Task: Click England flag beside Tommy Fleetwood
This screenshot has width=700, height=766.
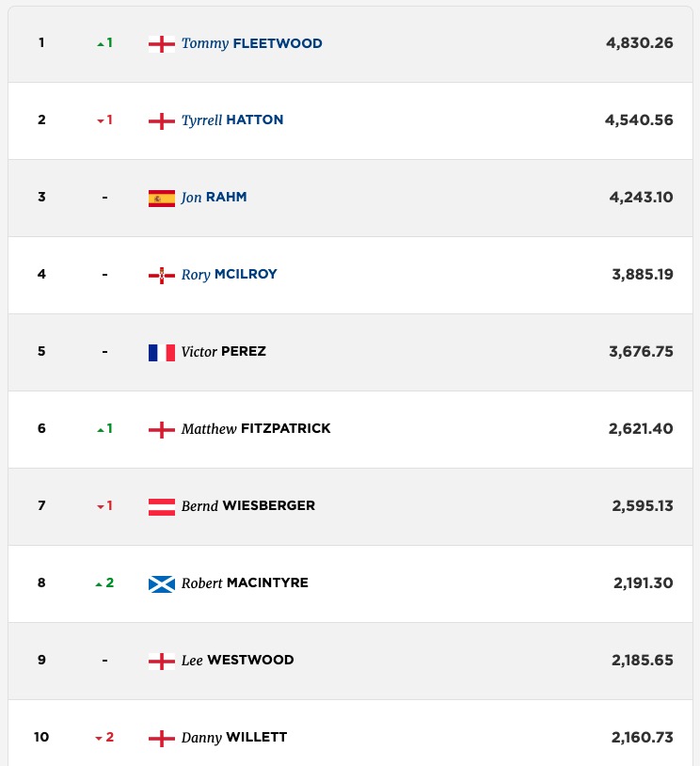Action: (162, 44)
